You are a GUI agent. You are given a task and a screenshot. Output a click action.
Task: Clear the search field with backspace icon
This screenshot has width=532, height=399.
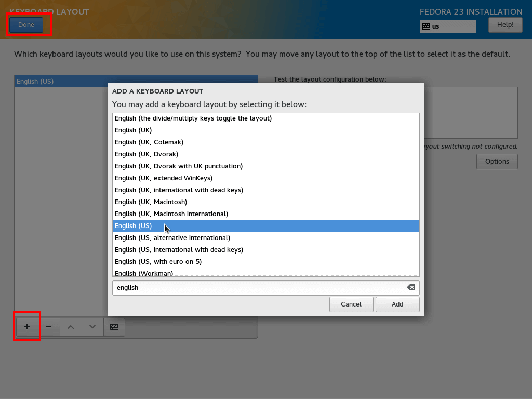[x=410, y=287]
